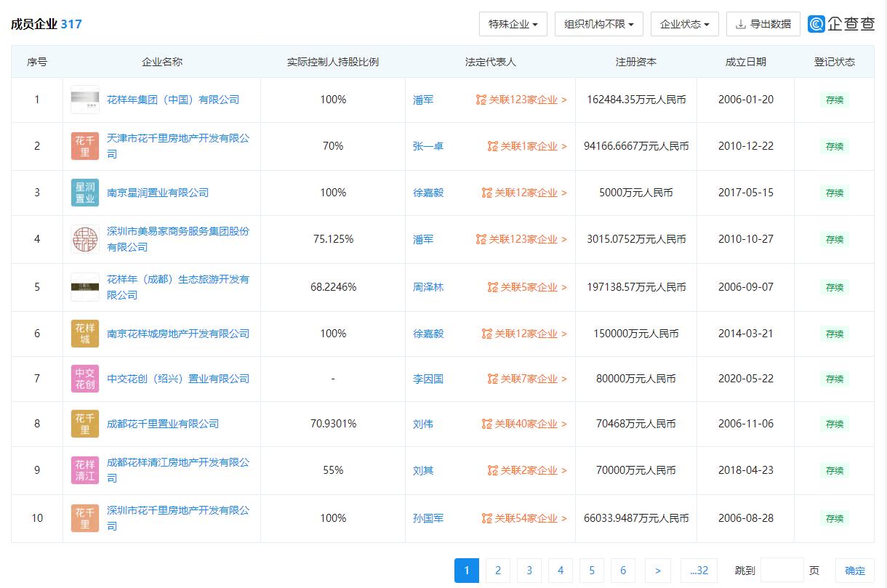Click the 导出数据 export button

[x=763, y=24]
